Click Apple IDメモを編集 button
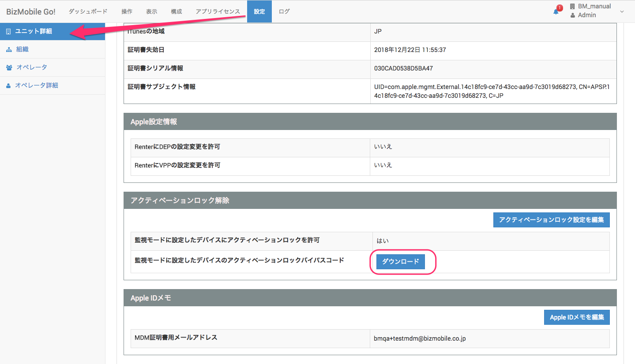Image resolution: width=635 pixels, height=364 pixels. (x=577, y=317)
